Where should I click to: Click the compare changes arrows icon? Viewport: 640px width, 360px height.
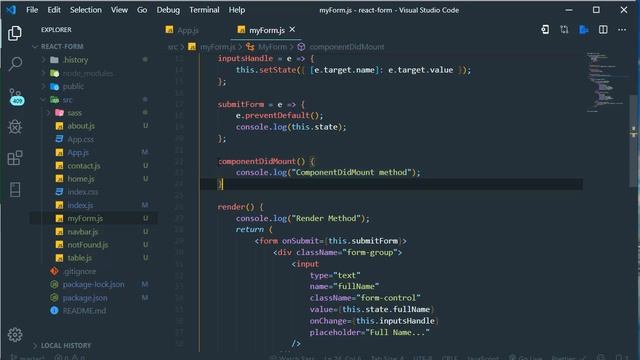pyautogui.click(x=564, y=30)
